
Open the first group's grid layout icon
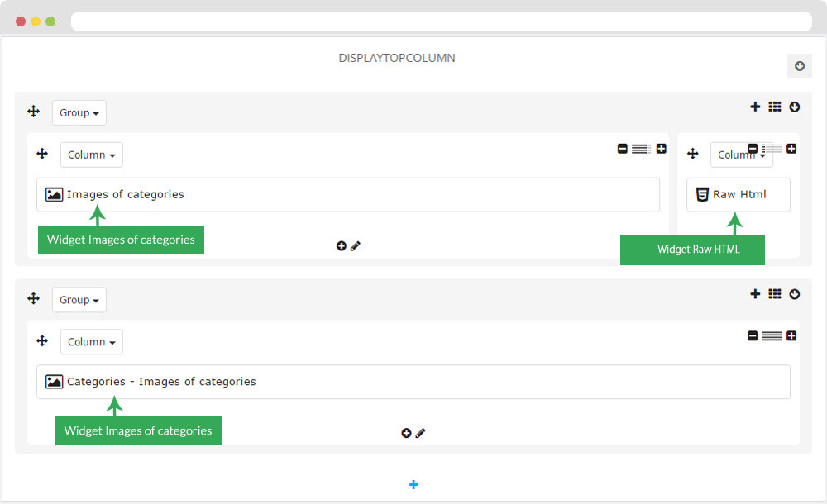[775, 107]
